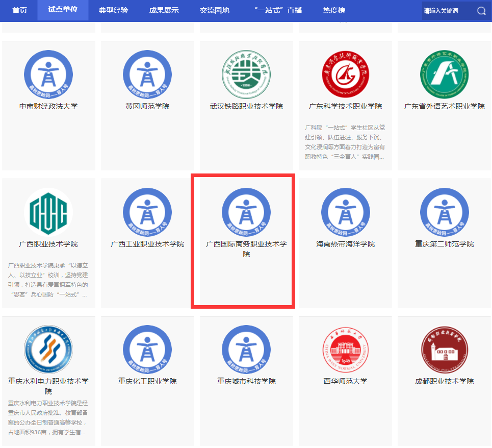The height and width of the screenshot is (448, 492).
Task: Open the 重庆城市科技学院 card image
Action: [x=246, y=350]
